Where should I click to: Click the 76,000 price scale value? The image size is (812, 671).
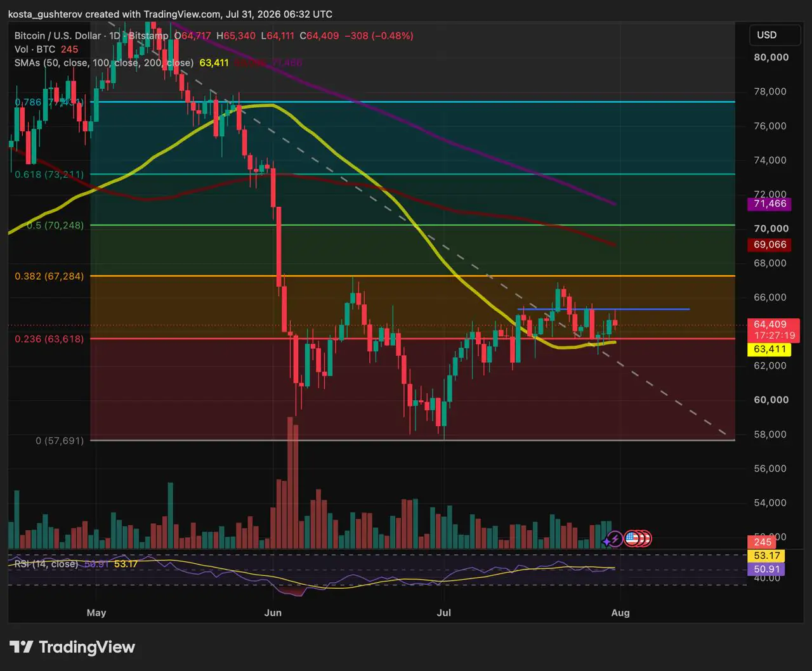coord(770,126)
